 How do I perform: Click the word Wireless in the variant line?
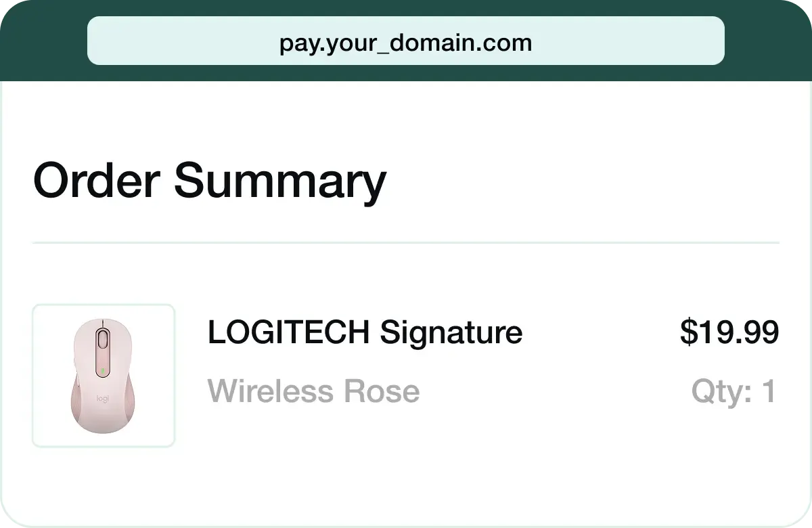click(x=271, y=391)
